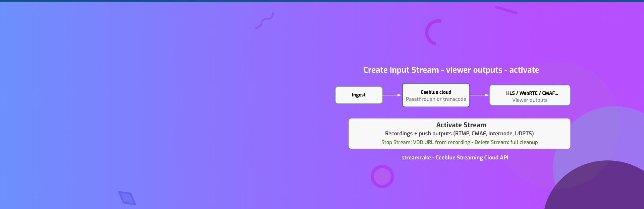
Task: Click the Activate Stream heading
Action: tap(461, 125)
